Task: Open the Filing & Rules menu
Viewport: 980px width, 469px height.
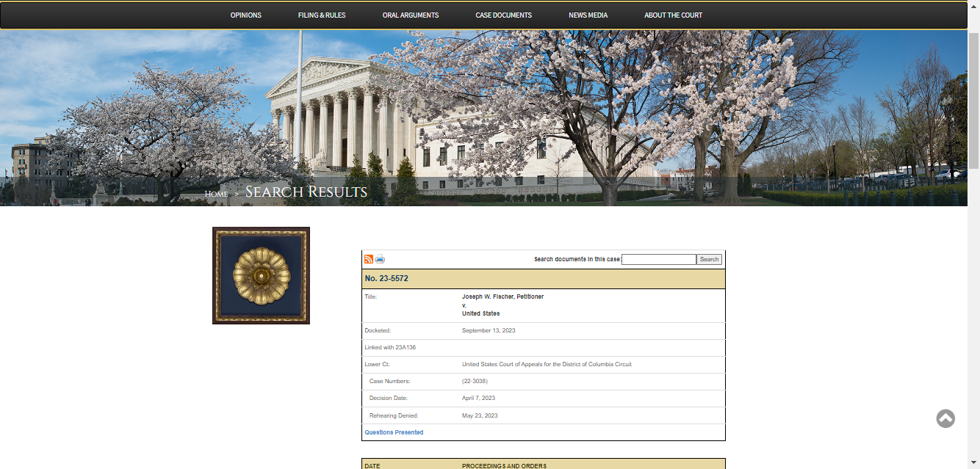Action: [322, 15]
